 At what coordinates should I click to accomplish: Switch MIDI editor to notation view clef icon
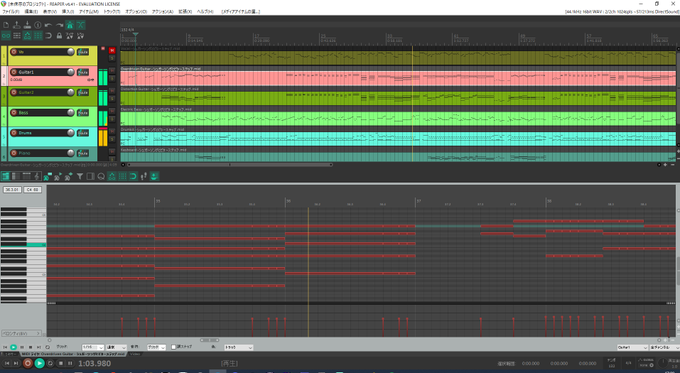point(37,176)
